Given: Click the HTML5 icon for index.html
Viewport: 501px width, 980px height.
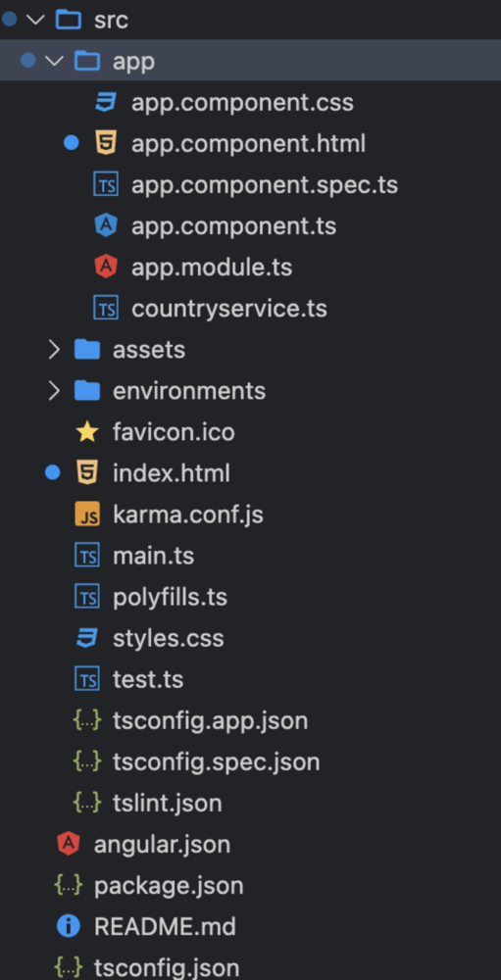Looking at the screenshot, I should 87,473.
